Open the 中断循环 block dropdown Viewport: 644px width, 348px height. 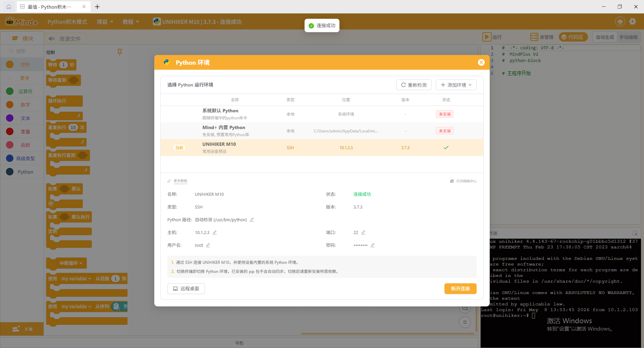(x=71, y=263)
